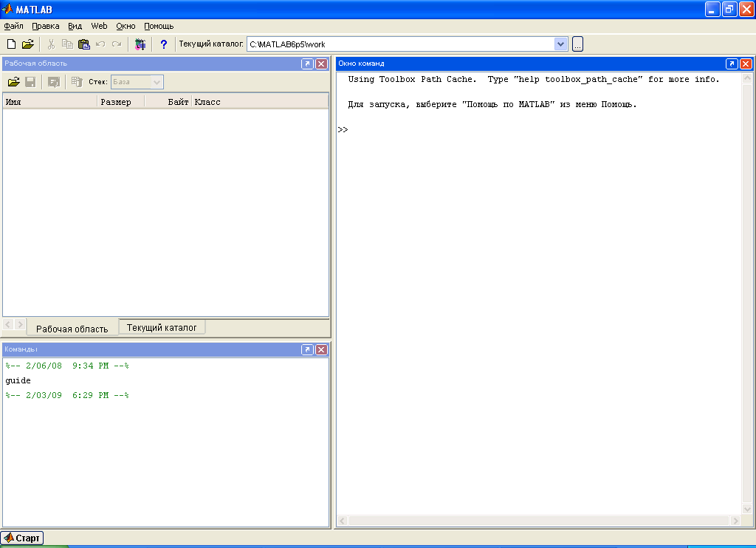The width and height of the screenshot is (756, 548).
Task: Open the Web menu
Action: pyautogui.click(x=99, y=26)
